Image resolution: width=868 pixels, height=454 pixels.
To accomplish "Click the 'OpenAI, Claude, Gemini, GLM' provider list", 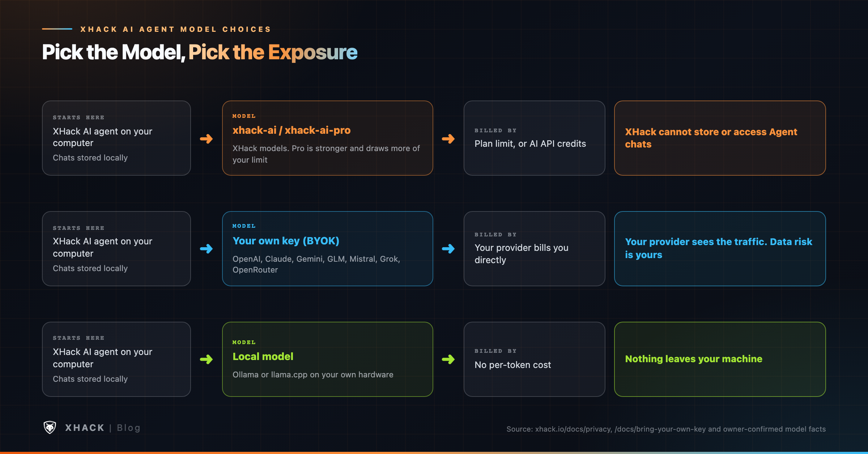I will point(316,264).
